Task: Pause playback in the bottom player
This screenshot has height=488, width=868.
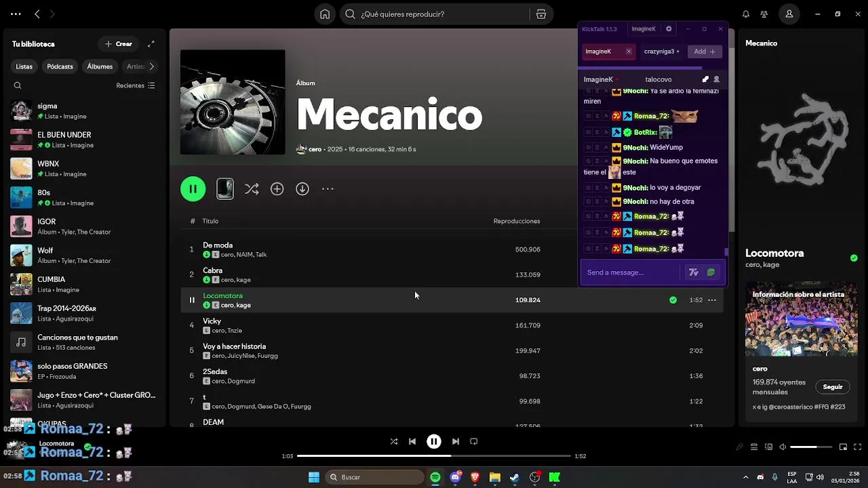Action: coord(434,441)
